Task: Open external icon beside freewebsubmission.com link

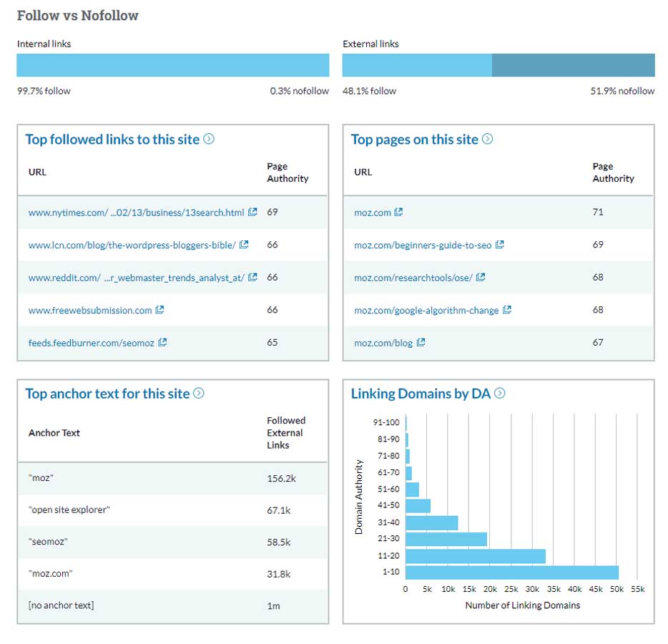Action: coord(159,310)
